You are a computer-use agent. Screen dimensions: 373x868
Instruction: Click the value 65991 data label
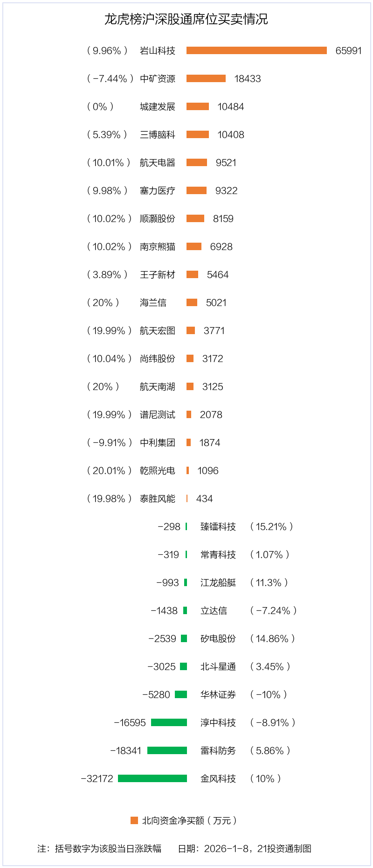pos(348,50)
